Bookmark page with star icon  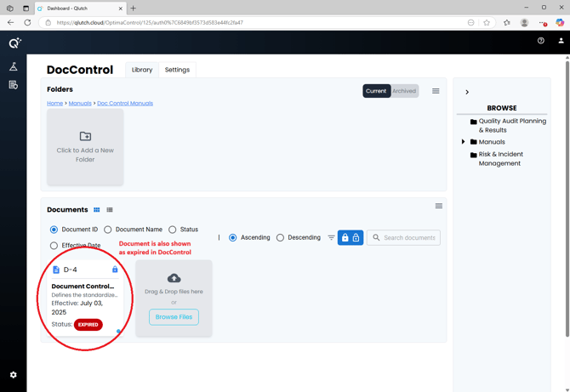(x=487, y=22)
